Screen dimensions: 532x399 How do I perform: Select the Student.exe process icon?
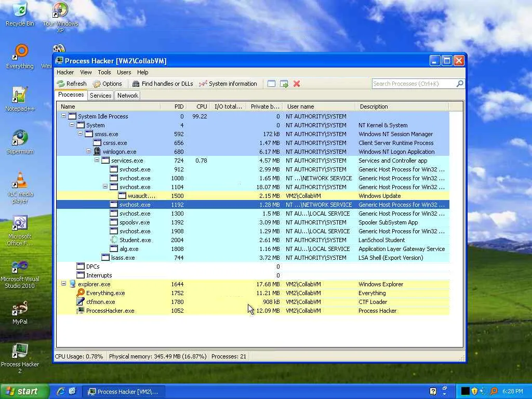tap(114, 240)
